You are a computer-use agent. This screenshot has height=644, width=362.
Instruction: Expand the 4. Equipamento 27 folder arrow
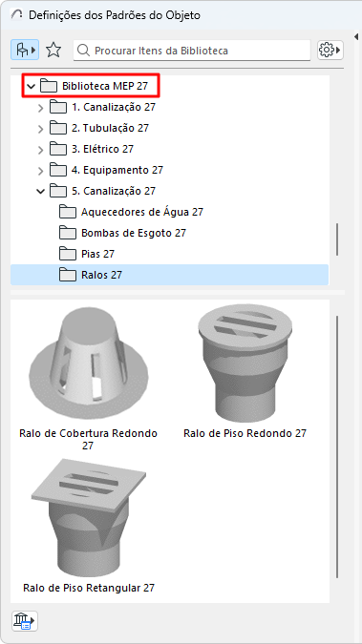tap(40, 171)
